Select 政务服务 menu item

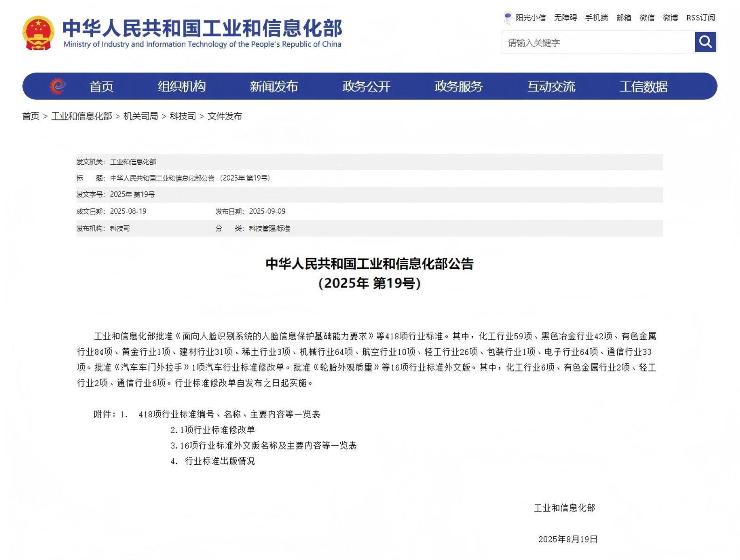click(458, 87)
